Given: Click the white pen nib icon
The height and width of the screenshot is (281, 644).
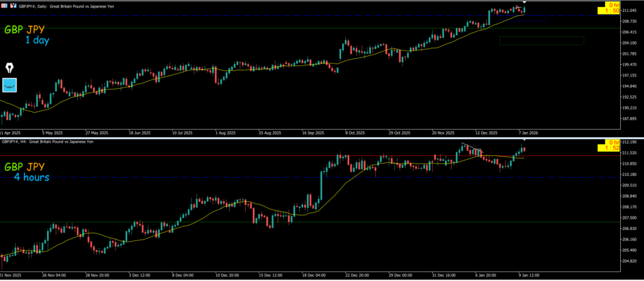Looking at the screenshot, I should (x=10, y=67).
